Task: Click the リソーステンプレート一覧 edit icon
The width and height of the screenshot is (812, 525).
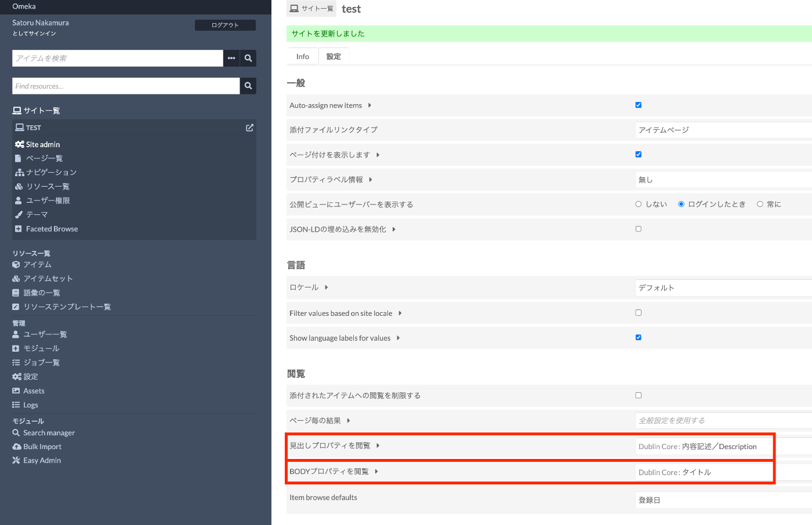Action: tap(16, 307)
